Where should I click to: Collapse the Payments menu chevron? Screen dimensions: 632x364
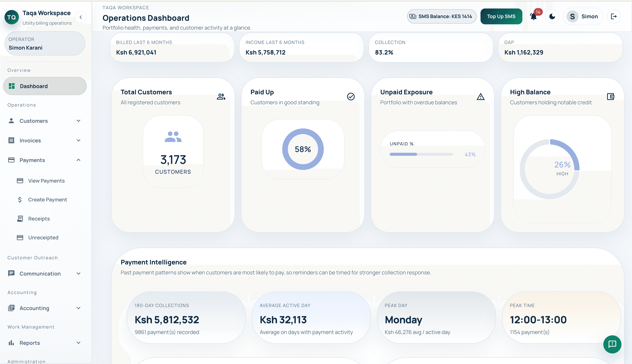click(x=78, y=160)
